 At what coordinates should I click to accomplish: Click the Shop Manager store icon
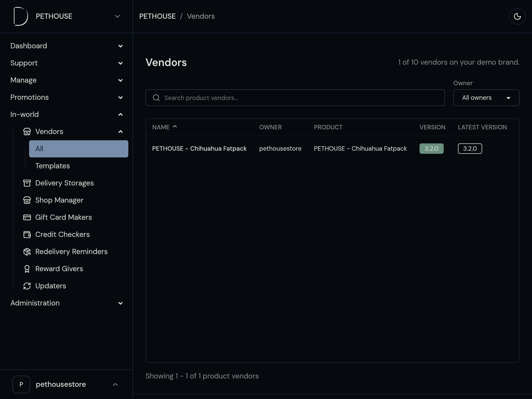[x=27, y=200]
